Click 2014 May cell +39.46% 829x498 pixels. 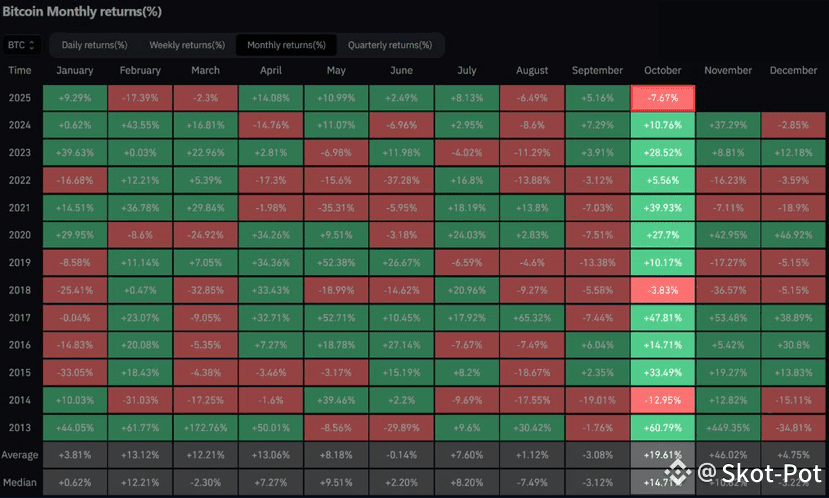pos(336,400)
